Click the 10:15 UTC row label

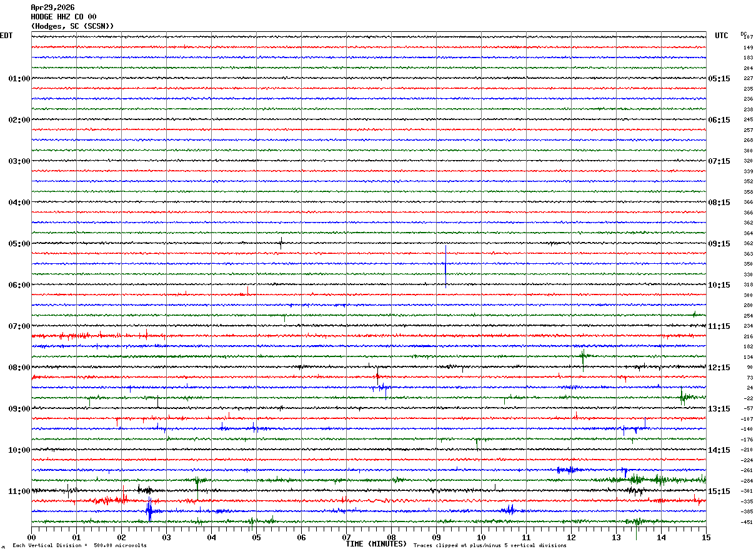point(719,285)
